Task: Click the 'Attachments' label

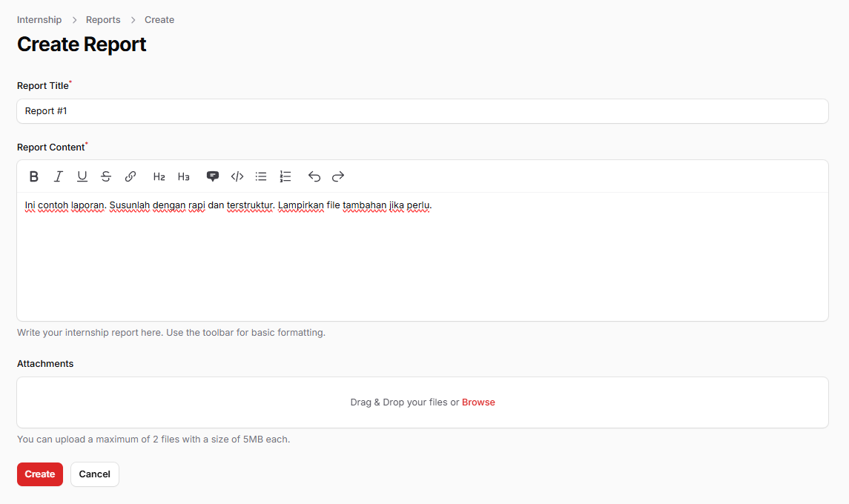Action: [45, 364]
